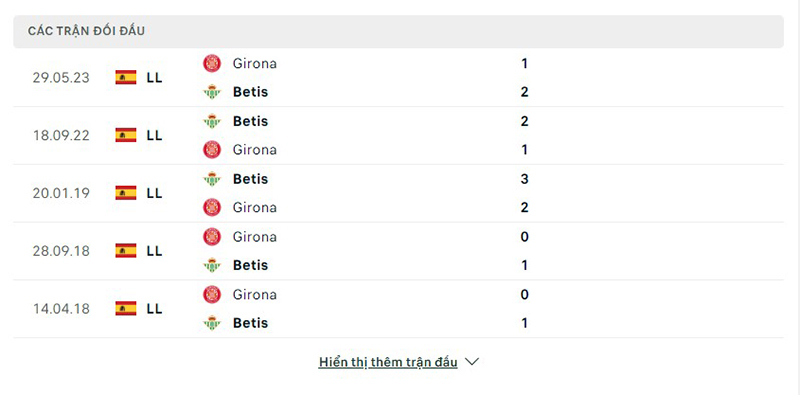The width and height of the screenshot is (800, 395).
Task: Click Betis team name in 20.01.19 match
Action: tap(251, 179)
